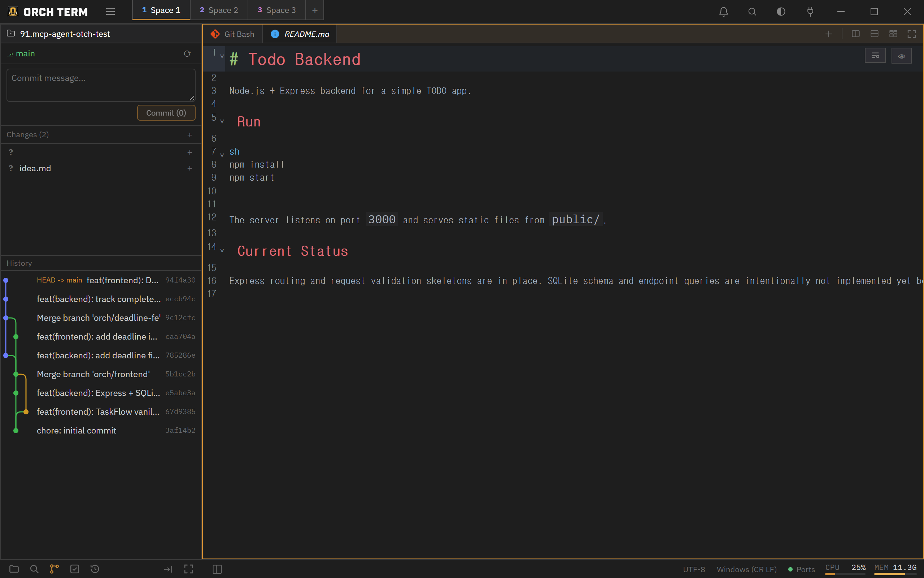Viewport: 924px width, 578px height.
Task: Click the 91.mcp-agent-otch-test folder header
Action: click(x=101, y=34)
